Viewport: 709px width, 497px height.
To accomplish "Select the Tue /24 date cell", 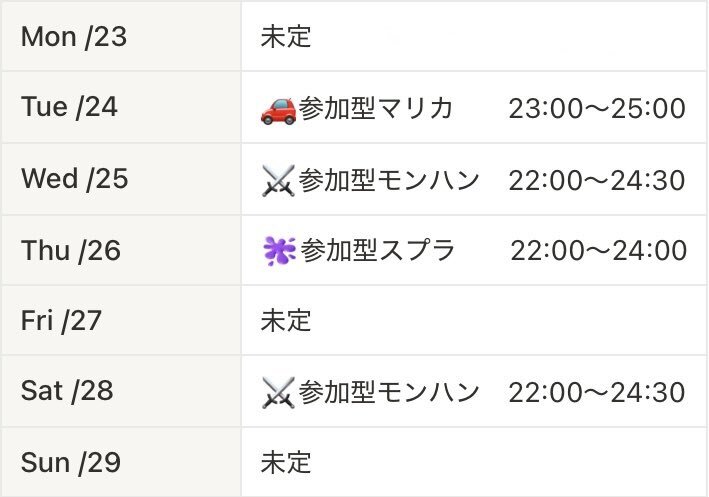I will (x=121, y=107).
